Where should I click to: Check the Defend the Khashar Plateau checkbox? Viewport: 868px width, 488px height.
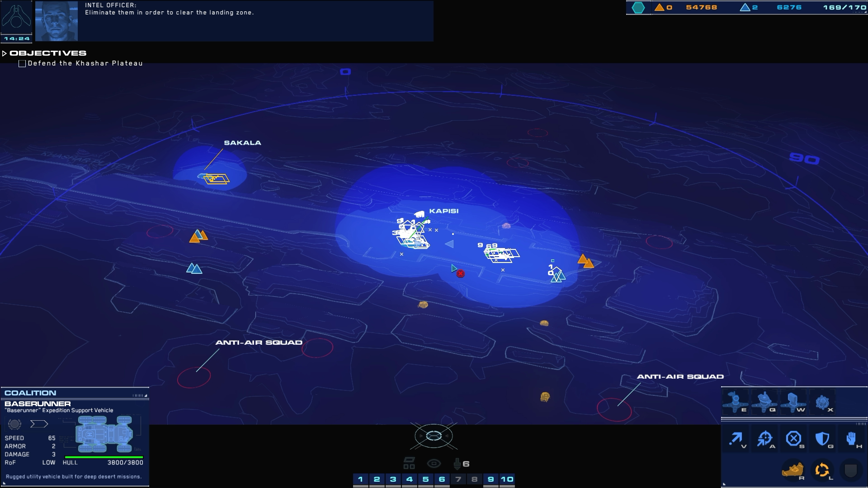coord(22,64)
